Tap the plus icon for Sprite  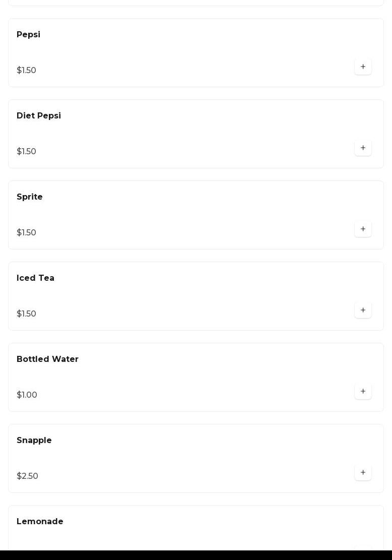click(363, 229)
